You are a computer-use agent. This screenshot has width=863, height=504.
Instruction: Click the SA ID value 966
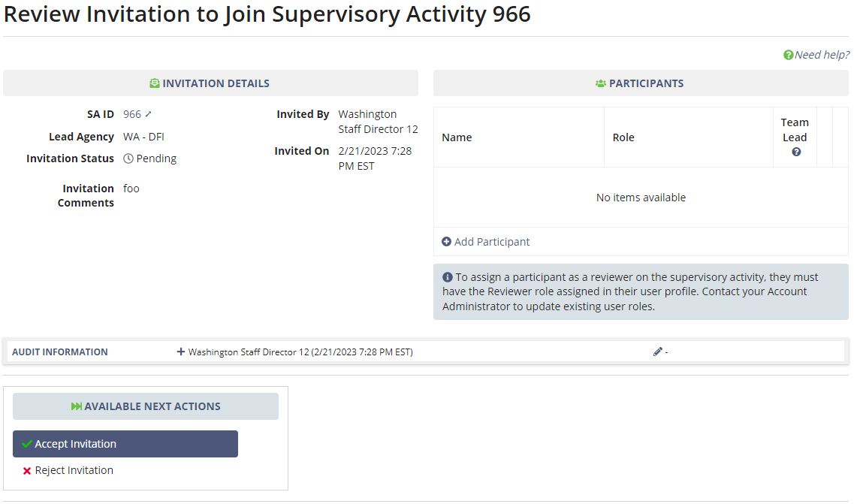(132, 114)
